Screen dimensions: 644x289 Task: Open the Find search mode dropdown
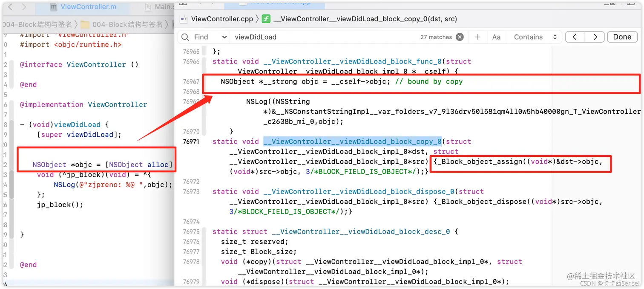[209, 37]
